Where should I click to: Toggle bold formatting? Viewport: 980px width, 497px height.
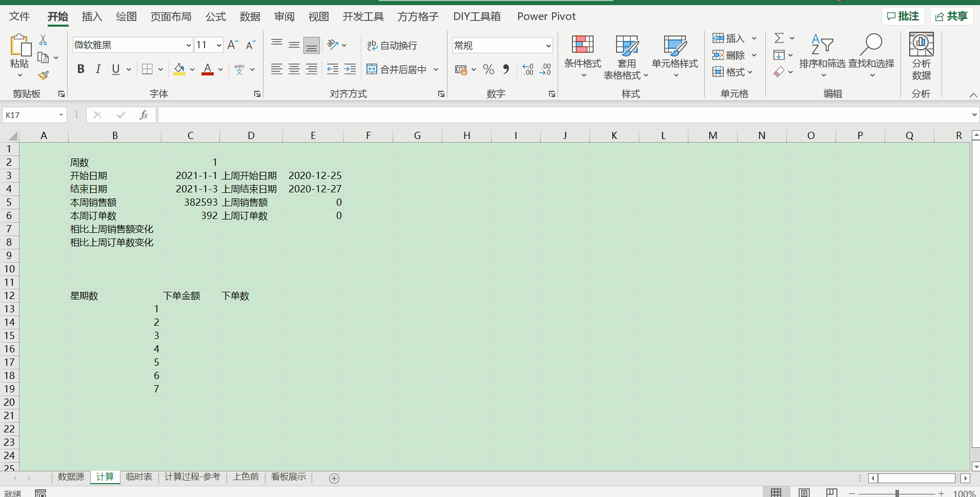80,69
